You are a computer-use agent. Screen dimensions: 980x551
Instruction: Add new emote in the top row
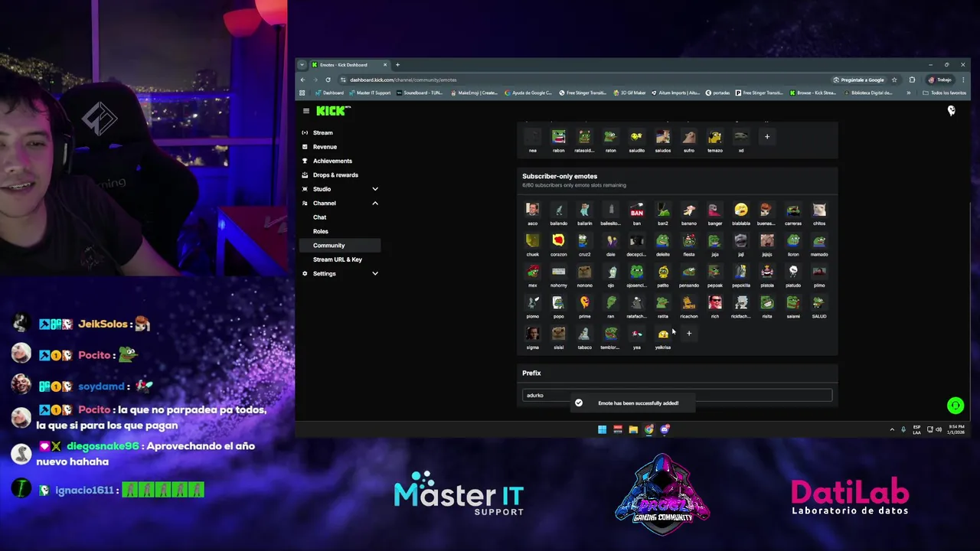click(766, 137)
